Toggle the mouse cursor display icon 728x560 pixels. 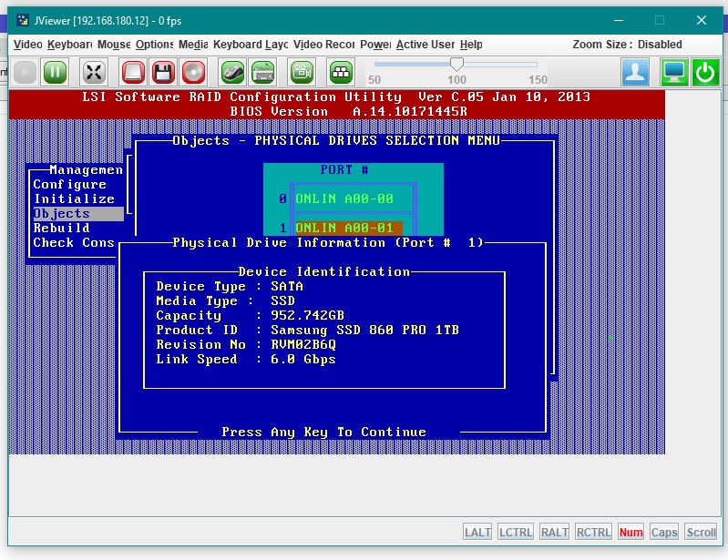tap(232, 72)
